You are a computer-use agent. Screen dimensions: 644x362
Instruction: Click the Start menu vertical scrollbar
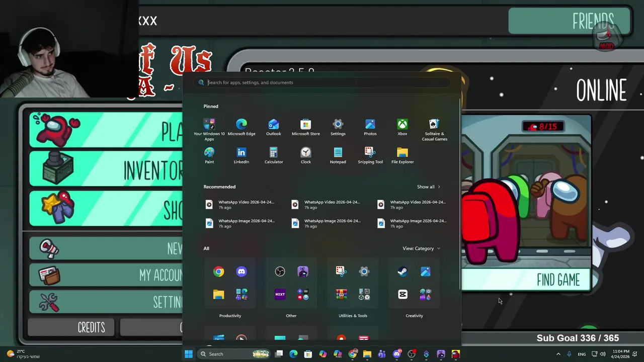(460, 194)
